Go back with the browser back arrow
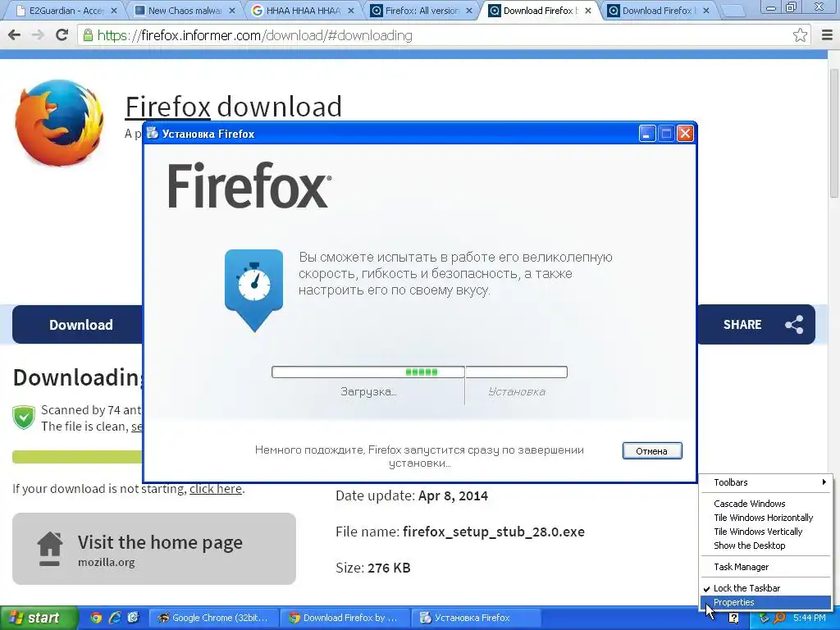 pyautogui.click(x=15, y=35)
